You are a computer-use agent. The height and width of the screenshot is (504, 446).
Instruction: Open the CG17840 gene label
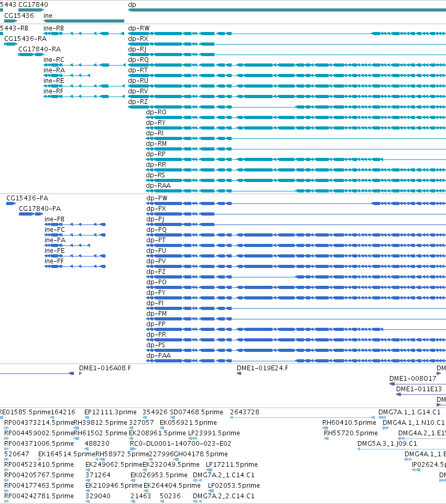pos(33,5)
